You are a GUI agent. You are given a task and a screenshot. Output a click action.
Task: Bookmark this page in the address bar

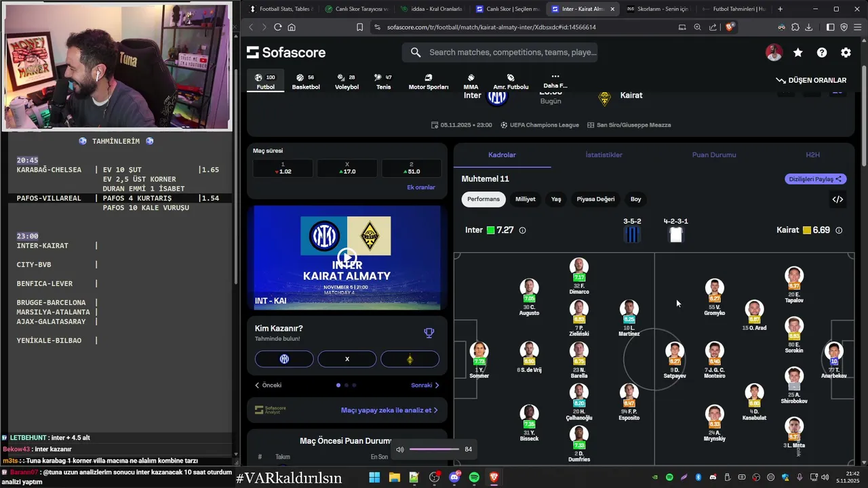[x=360, y=27]
